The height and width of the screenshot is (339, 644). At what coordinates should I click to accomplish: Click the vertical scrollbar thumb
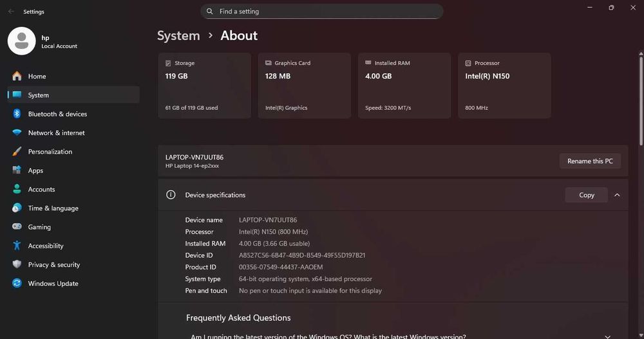click(x=641, y=100)
